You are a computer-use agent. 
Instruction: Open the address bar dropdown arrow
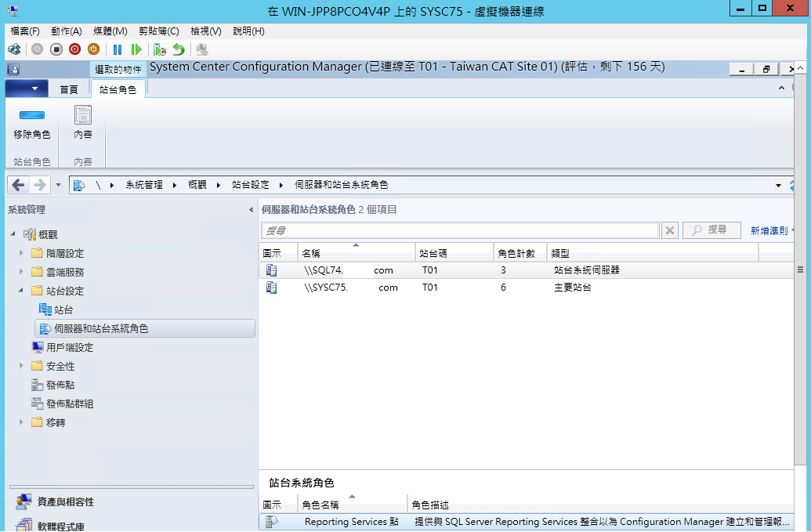(778, 185)
